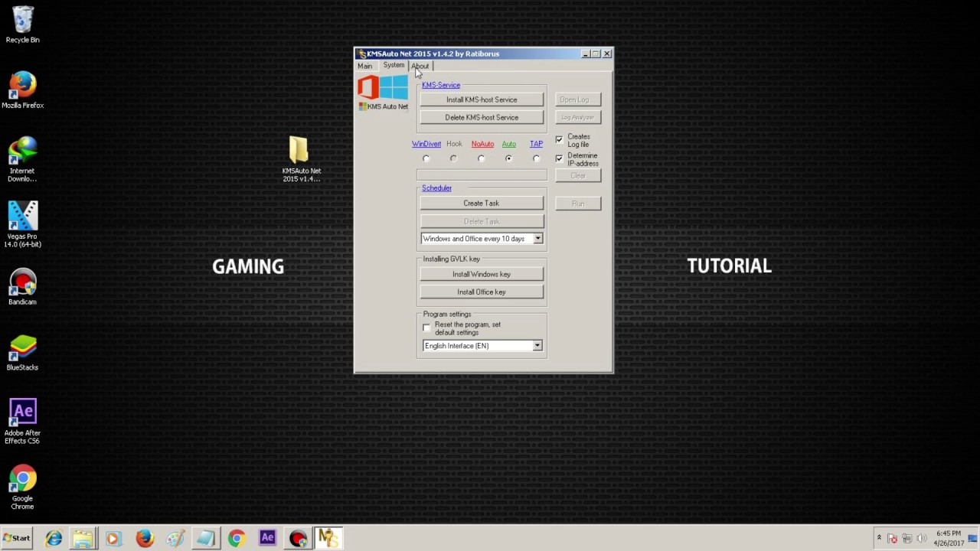Launch Internet Explorer from the taskbar
Screen dimensions: 980x551
tap(53, 539)
